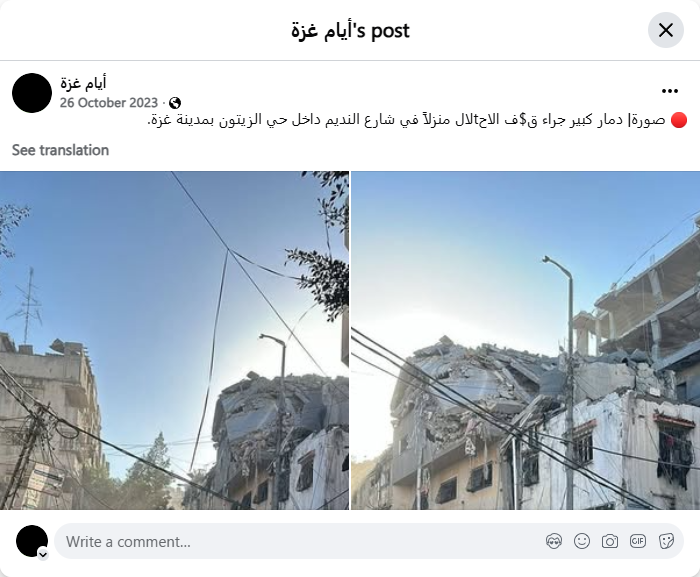Viewport: 700px width, 577px height.
Task: Expand the commenter identity dropdown arrow
Action: pyautogui.click(x=43, y=555)
